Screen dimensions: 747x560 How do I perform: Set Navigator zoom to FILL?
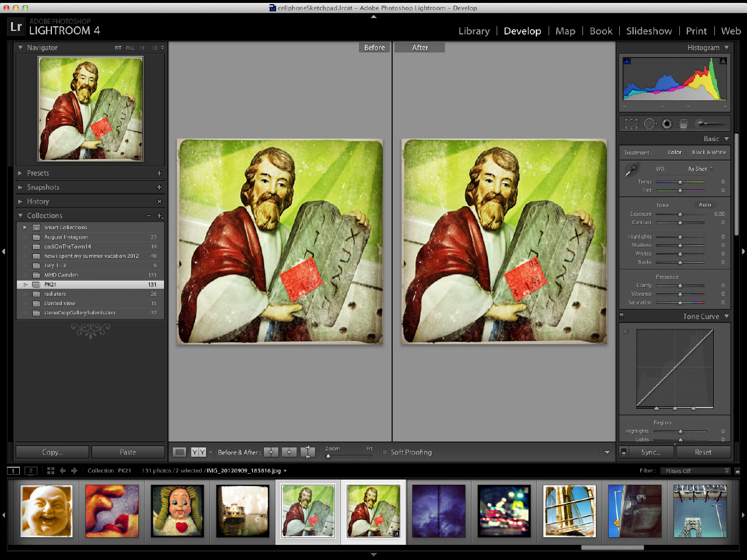(130, 48)
